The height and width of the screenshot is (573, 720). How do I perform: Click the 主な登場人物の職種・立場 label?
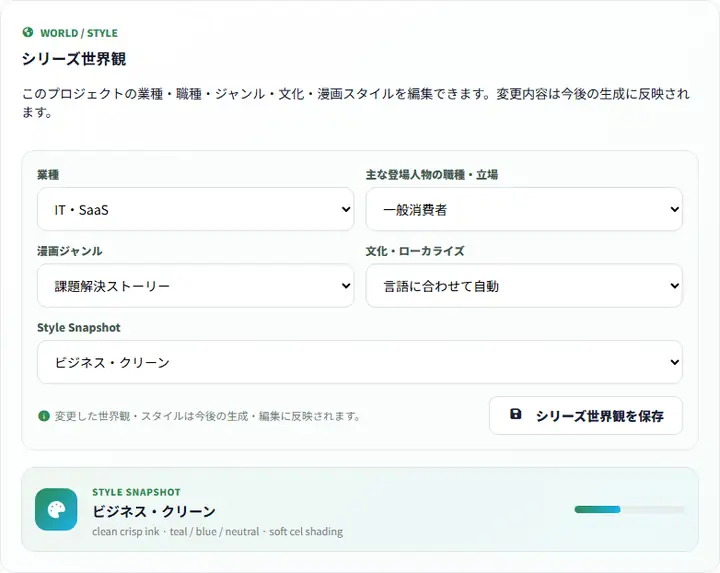click(432, 175)
